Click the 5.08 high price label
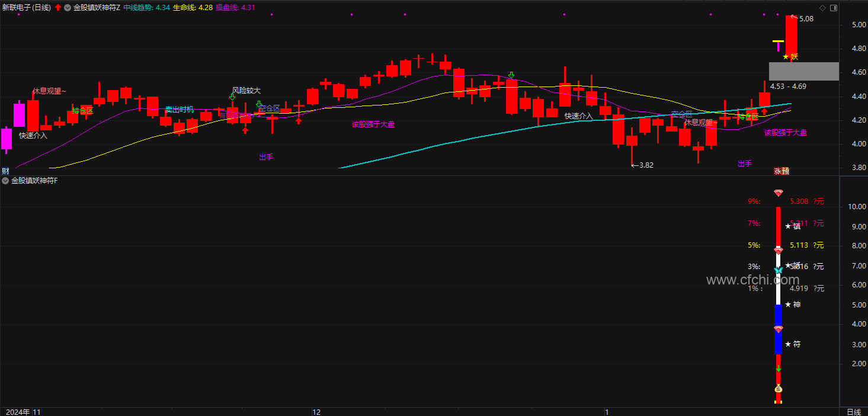 (x=806, y=19)
